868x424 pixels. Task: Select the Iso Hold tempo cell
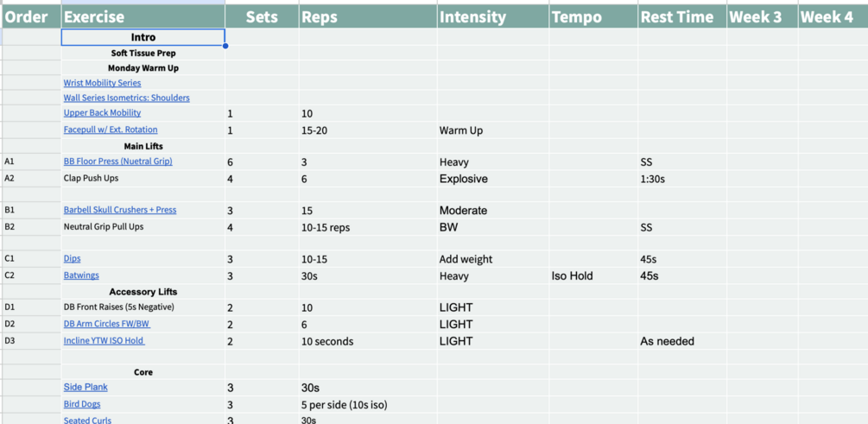coord(593,275)
